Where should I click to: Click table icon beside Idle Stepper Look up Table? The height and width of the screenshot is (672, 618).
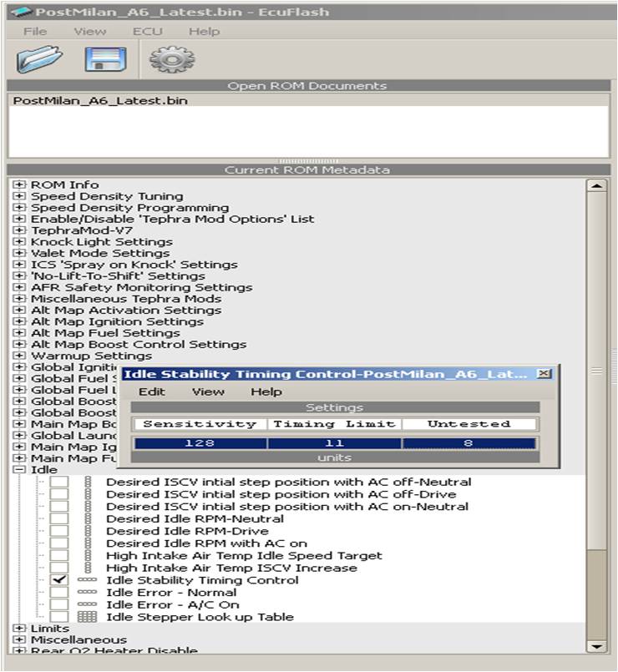coord(87,617)
